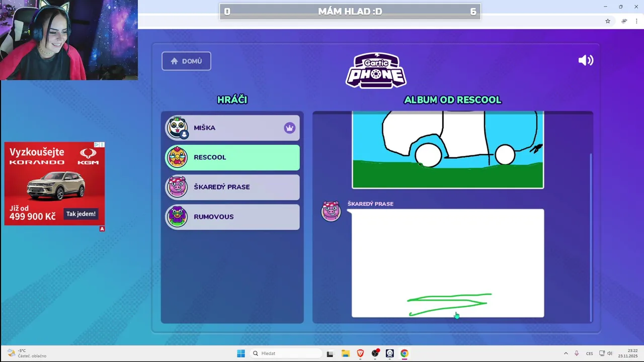Image resolution: width=644 pixels, height=362 pixels.
Task: Click the microphone tray icon
Action: click(577, 353)
